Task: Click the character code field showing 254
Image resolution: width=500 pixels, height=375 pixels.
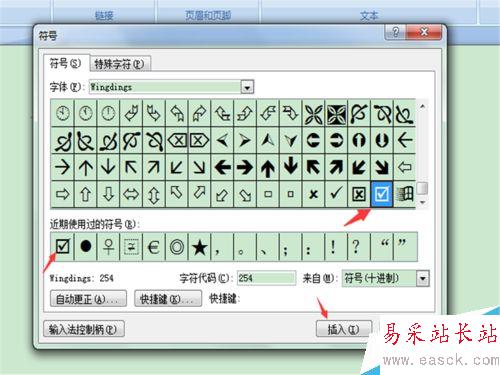Action: (x=266, y=278)
